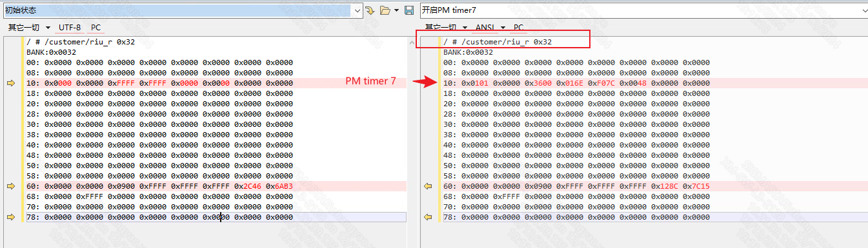Open the browse folder icon for left file
Image resolution: width=868 pixels, height=248 pixels.
(385, 10)
